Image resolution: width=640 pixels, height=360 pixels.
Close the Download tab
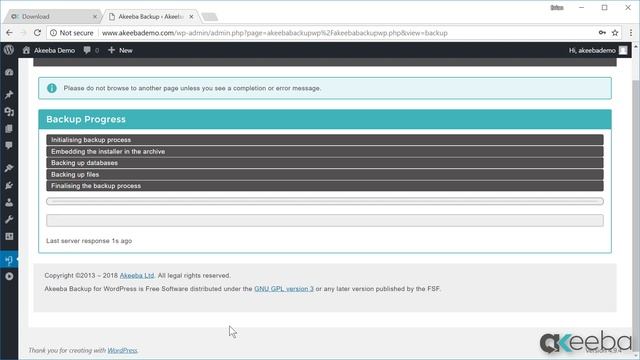[95, 17]
